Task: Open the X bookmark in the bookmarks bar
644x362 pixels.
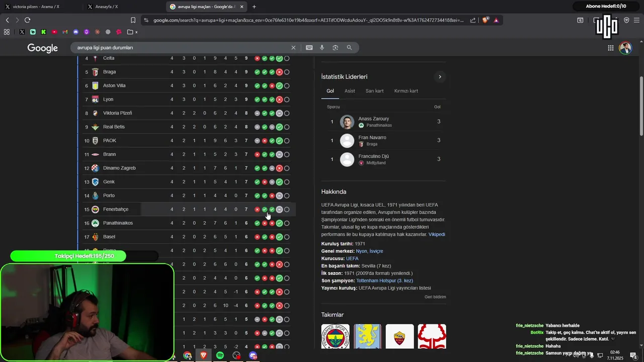Action: 22,32
